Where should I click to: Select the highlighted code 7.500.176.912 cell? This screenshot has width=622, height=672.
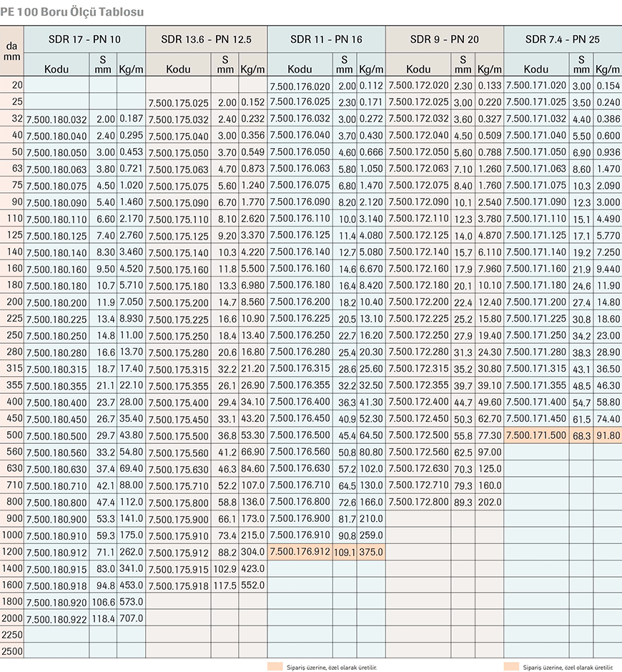300,551
